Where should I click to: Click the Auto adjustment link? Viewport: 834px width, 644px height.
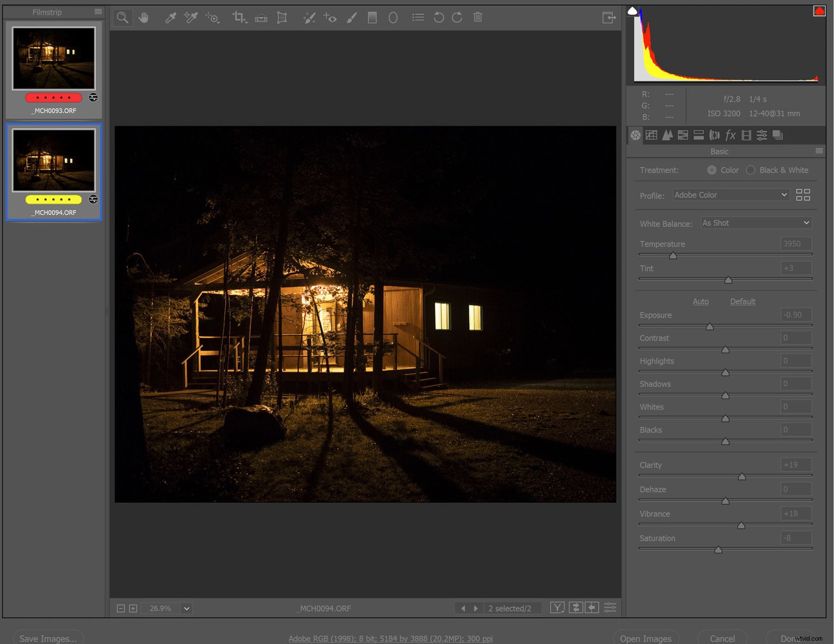point(701,301)
